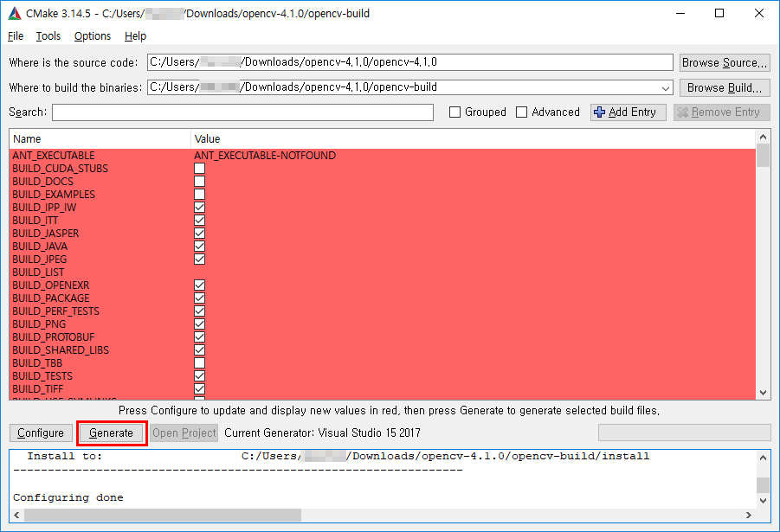Viewport: 780px width, 532px height.
Task: Click output log horizontal scroll left arrow
Action: pos(17,515)
